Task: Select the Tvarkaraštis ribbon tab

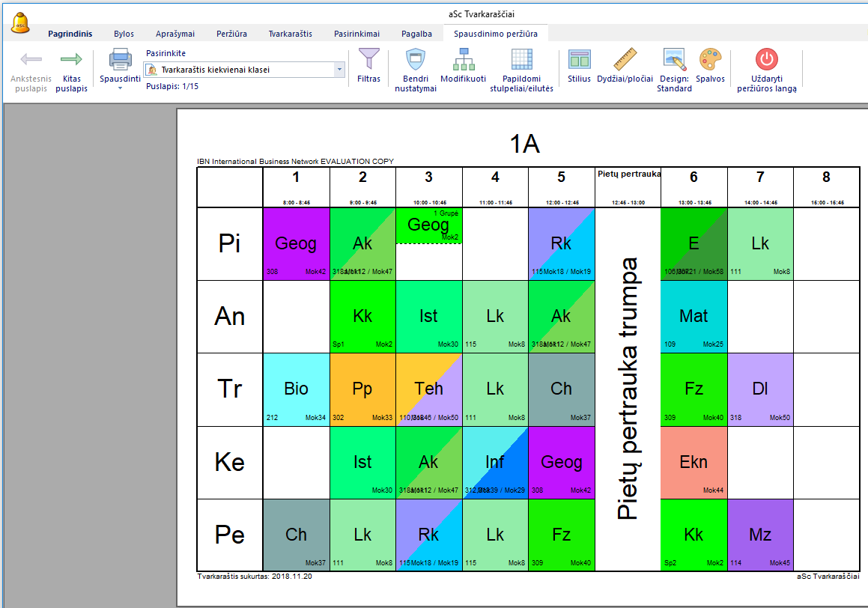Action: click(x=291, y=34)
